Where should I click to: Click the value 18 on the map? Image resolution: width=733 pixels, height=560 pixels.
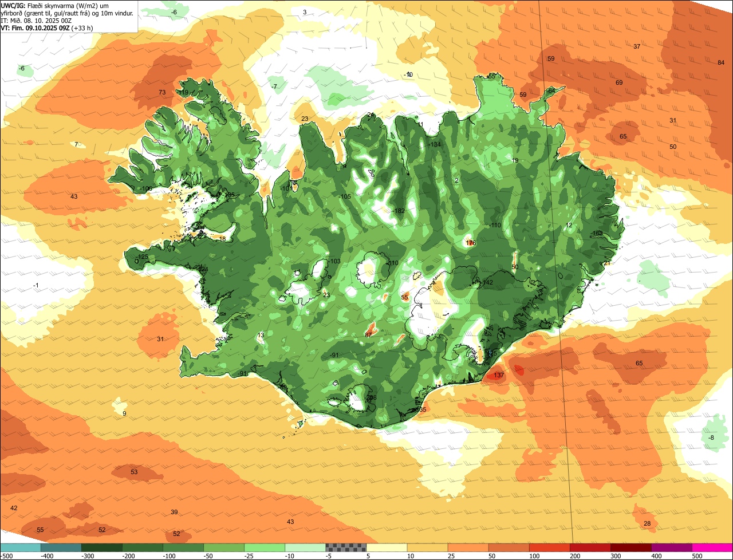coord(223,239)
